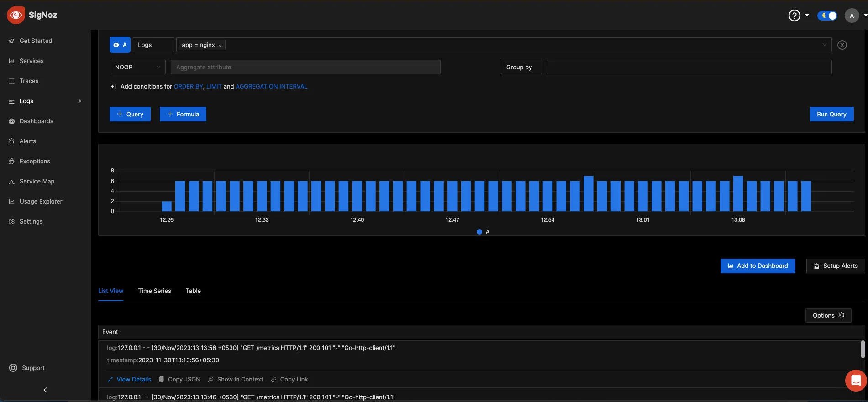This screenshot has height=402, width=868.
Task: Open the Get Started page
Action: (x=36, y=41)
